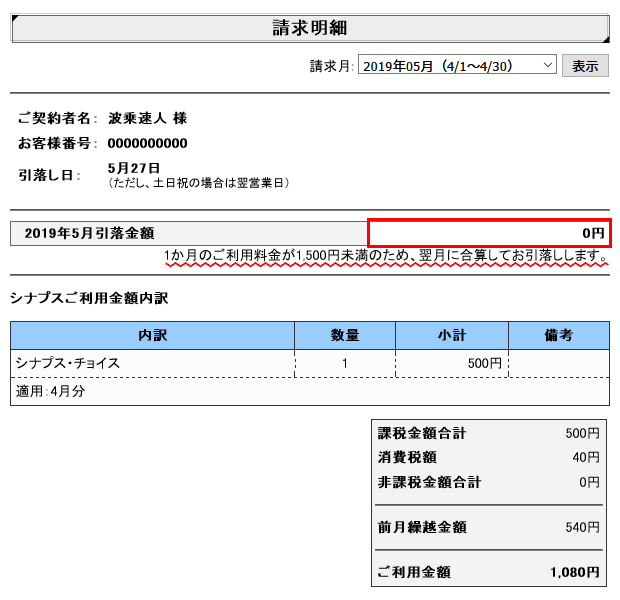The width and height of the screenshot is (620, 600).
Task: Click the 1,080円 total usage amount
Action: pos(575,572)
